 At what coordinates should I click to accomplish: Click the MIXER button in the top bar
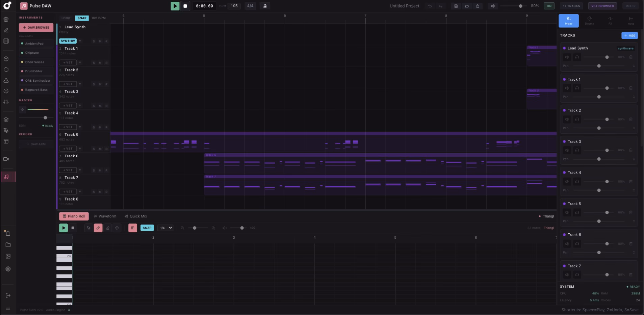tap(630, 6)
